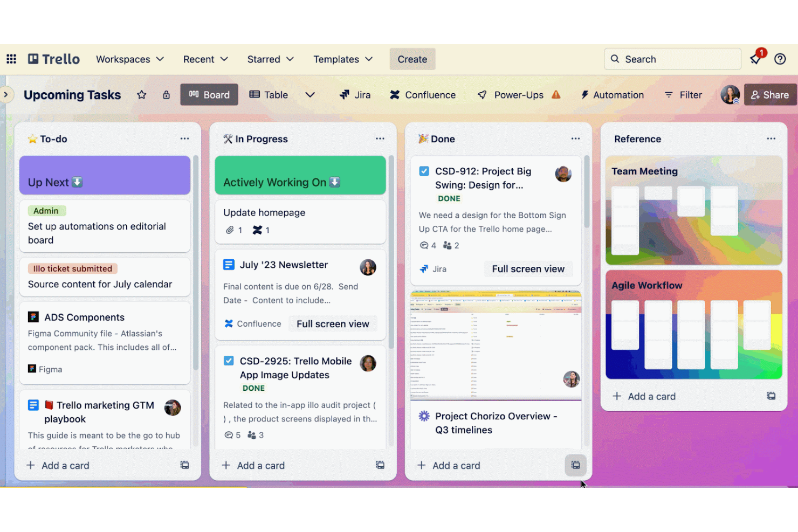This screenshot has width=798, height=532.
Task: Switch to Board view
Action: coord(209,95)
